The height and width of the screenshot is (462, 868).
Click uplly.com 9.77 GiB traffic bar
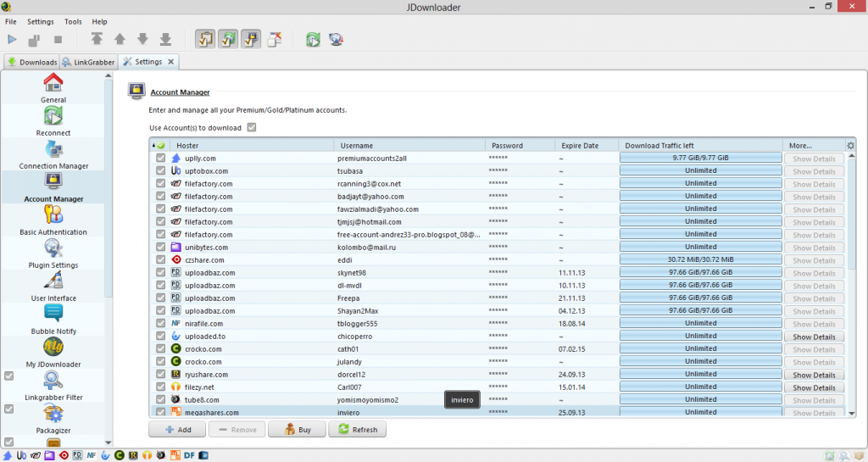[x=700, y=158]
